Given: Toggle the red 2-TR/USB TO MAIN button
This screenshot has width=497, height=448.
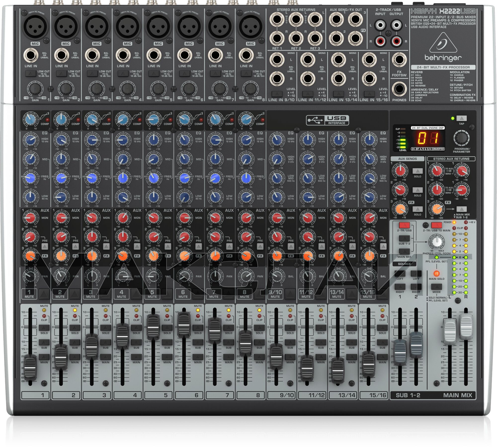Looking at the screenshot, I should click(437, 225).
